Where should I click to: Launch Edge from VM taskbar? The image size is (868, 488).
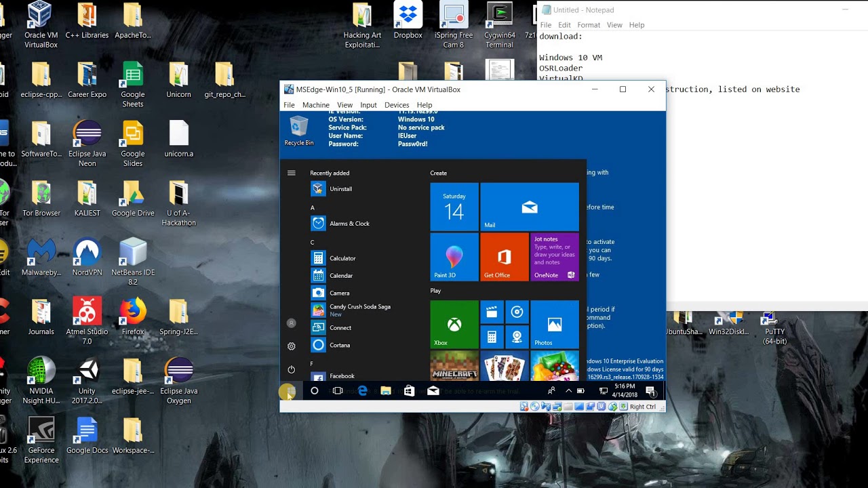click(x=363, y=391)
